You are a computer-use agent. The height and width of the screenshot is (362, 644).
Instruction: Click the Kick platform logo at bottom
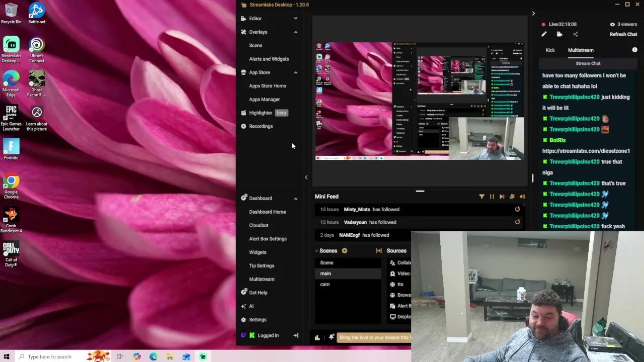252,335
